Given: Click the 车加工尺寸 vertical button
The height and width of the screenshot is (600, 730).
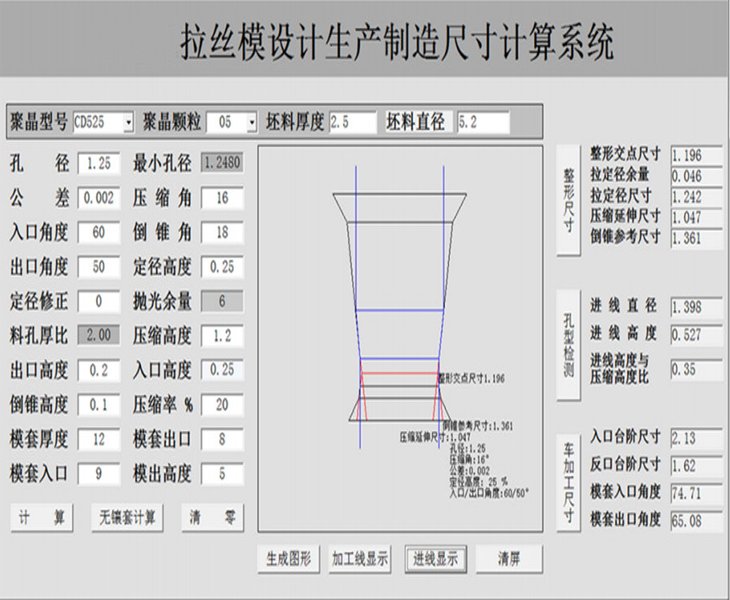Looking at the screenshot, I should (x=568, y=482).
